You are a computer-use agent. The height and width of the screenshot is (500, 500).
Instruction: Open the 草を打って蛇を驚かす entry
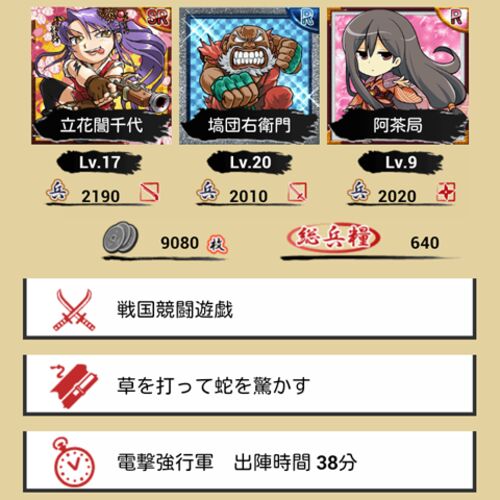(249, 385)
